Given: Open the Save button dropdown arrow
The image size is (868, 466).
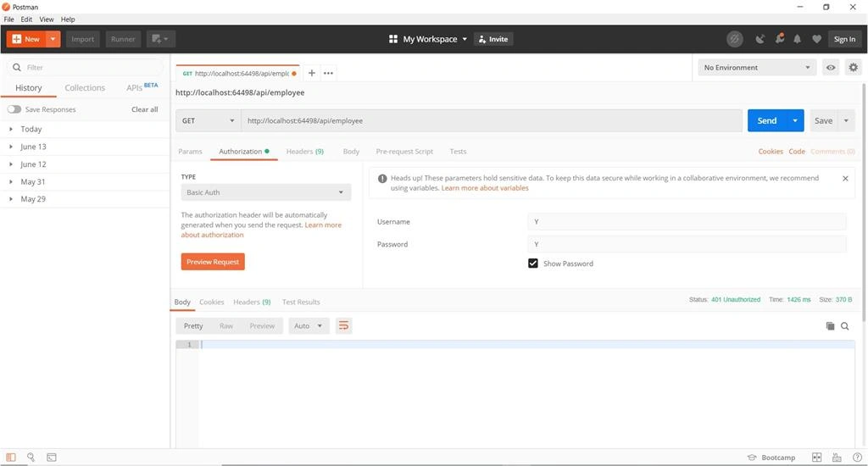Looking at the screenshot, I should pos(846,120).
